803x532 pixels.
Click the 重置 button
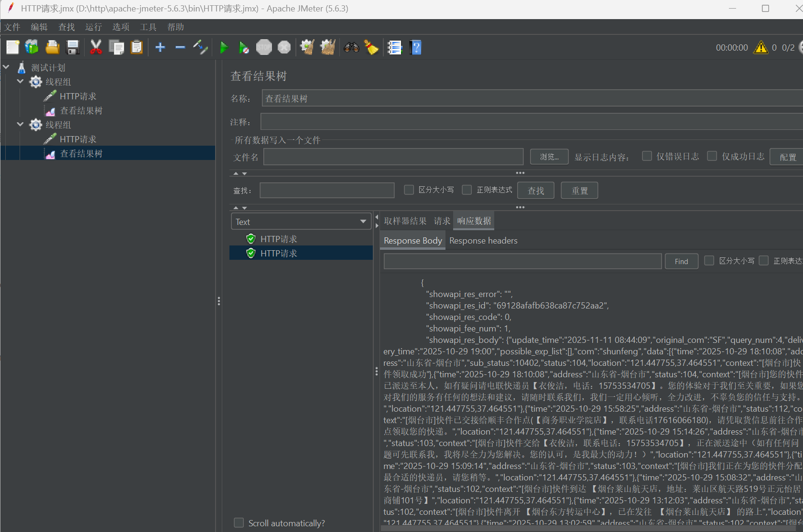(x=580, y=191)
